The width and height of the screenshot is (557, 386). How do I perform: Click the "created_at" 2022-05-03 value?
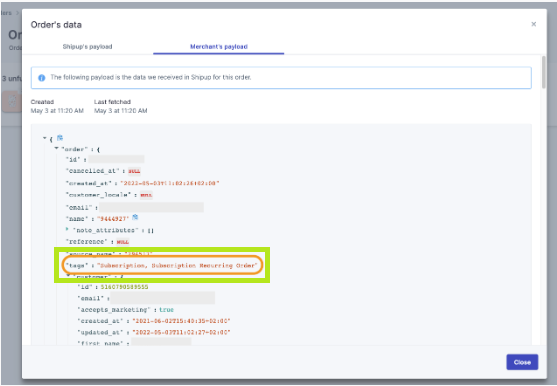click(x=170, y=183)
